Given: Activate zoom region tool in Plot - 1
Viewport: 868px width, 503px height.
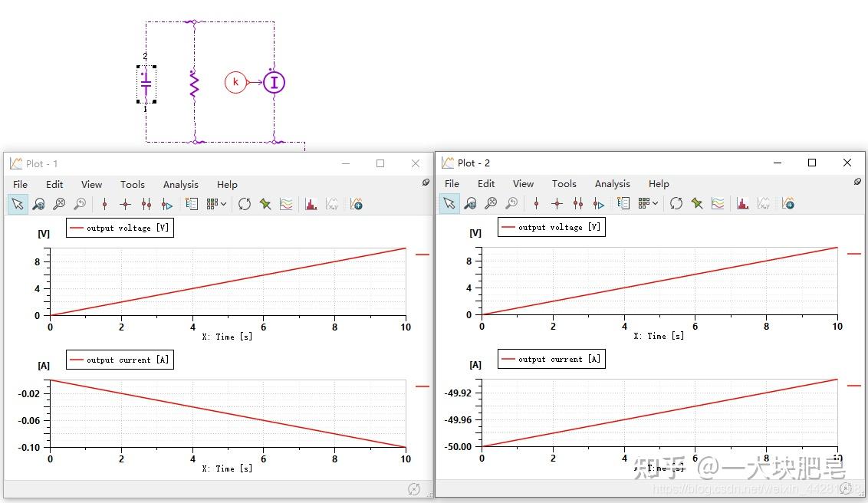Looking at the screenshot, I should 39,204.
